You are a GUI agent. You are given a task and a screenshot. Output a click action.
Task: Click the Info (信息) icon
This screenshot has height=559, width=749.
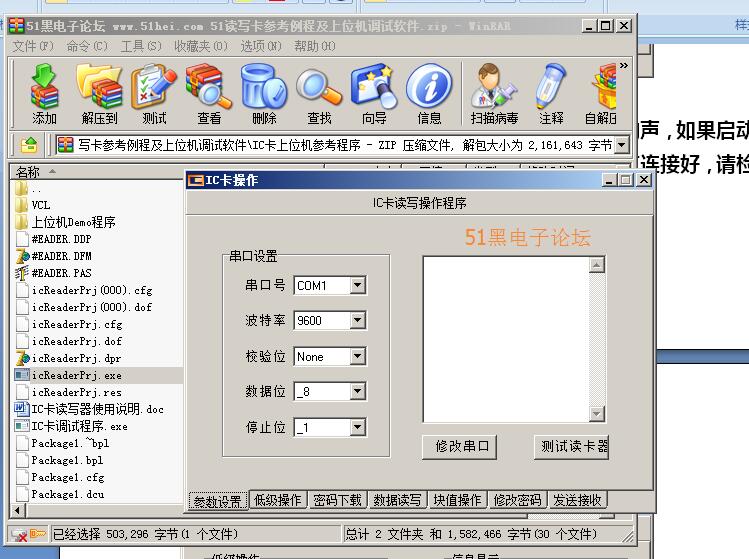(428, 94)
